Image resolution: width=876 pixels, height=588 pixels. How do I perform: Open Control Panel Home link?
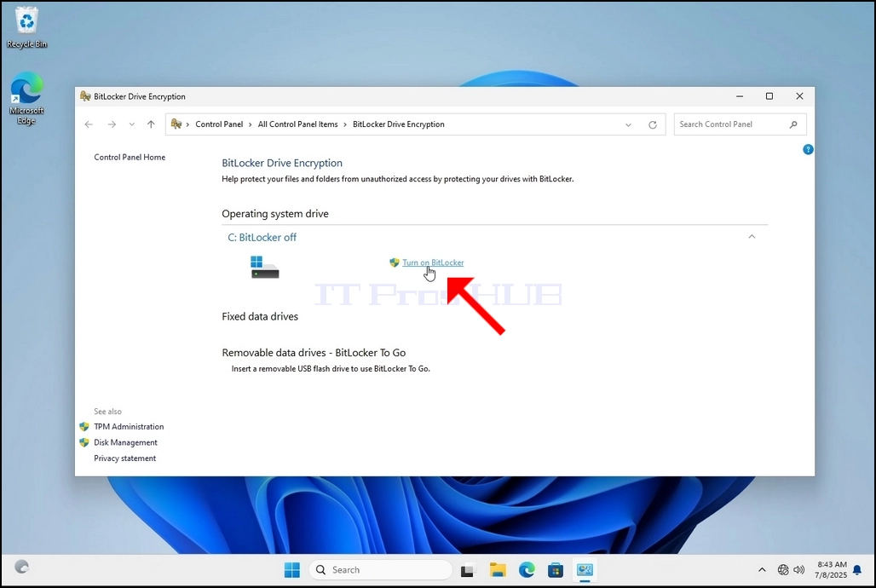click(130, 158)
